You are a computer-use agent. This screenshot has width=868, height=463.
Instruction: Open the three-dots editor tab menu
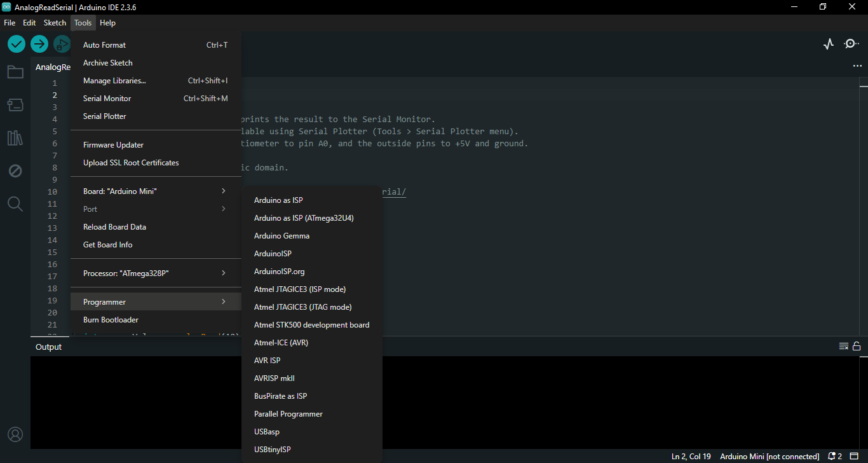(x=857, y=66)
